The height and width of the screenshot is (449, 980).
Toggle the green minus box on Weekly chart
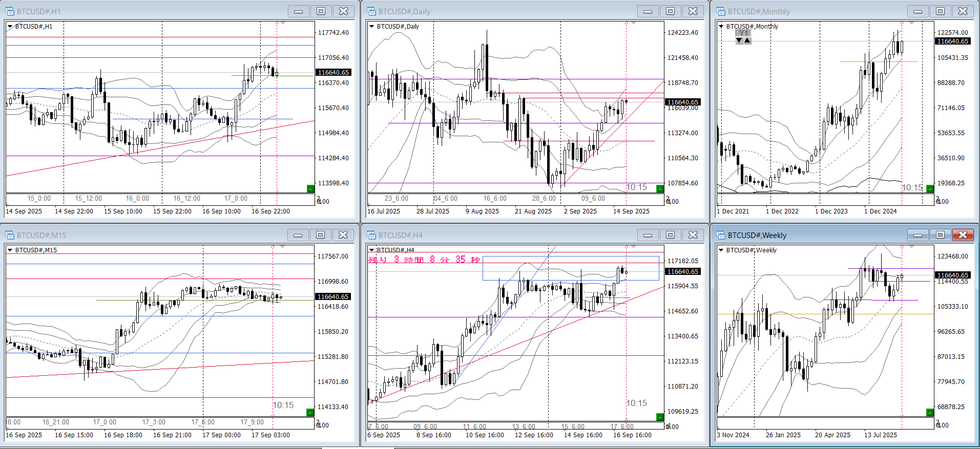(x=930, y=413)
